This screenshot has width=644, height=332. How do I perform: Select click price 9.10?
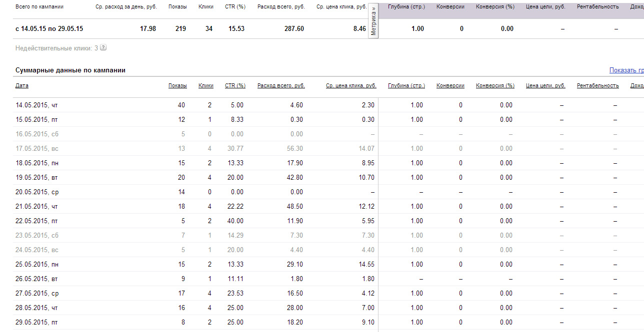tap(368, 323)
